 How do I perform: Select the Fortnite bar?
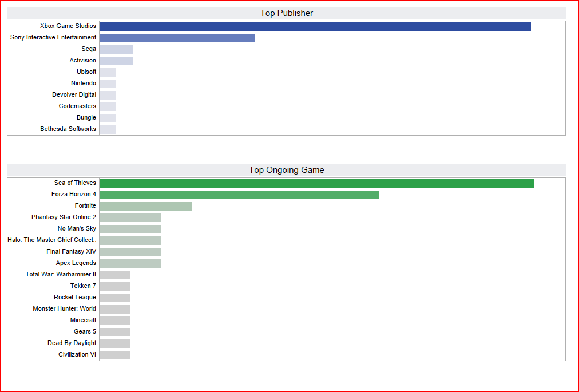click(145, 206)
